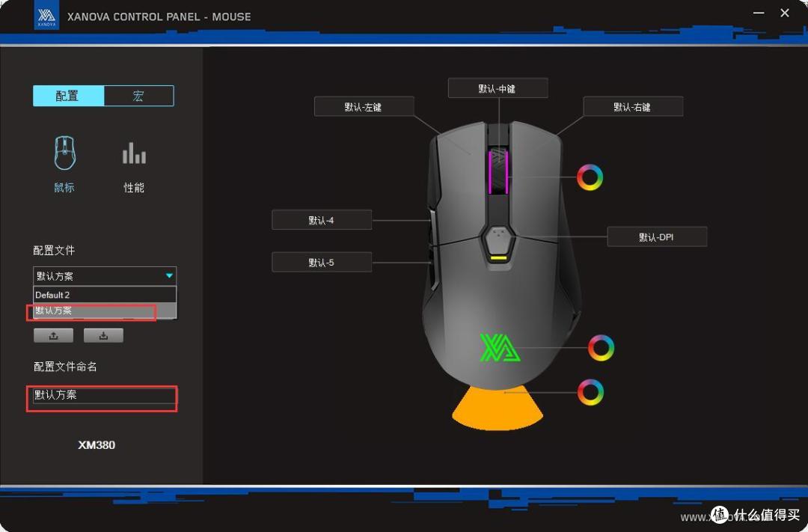Close the Xanova Control Panel window
808x532 pixels.
[x=784, y=13]
